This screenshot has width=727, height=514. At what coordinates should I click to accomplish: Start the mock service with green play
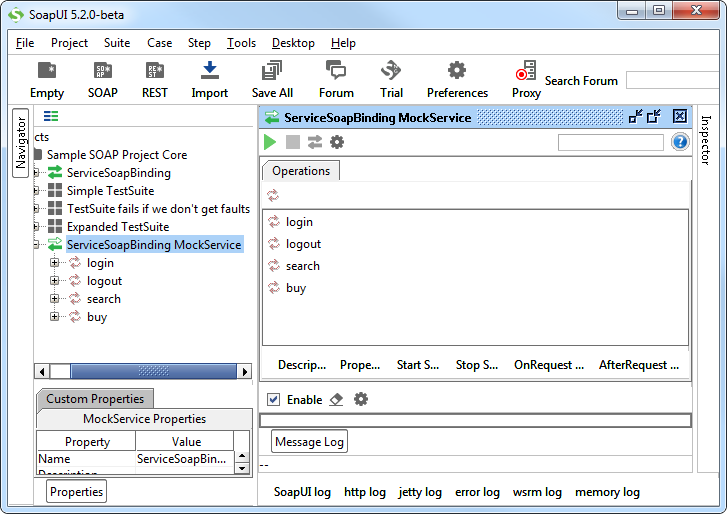(x=270, y=142)
